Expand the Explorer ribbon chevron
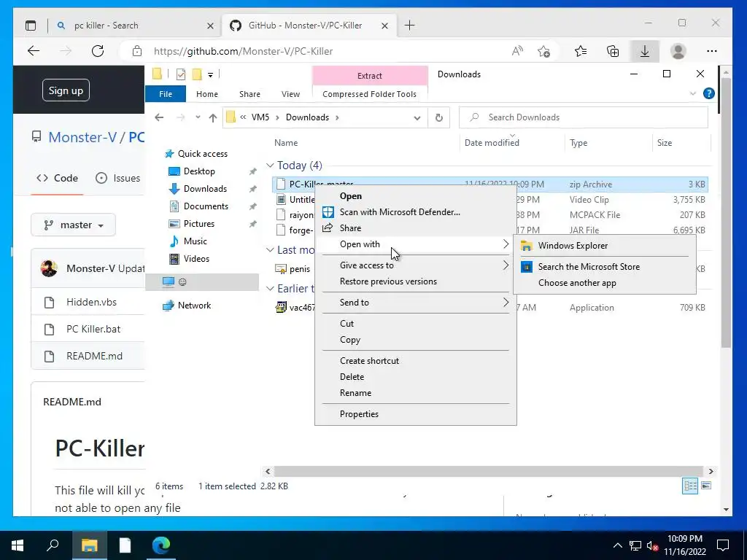This screenshot has height=560, width=747. click(693, 94)
